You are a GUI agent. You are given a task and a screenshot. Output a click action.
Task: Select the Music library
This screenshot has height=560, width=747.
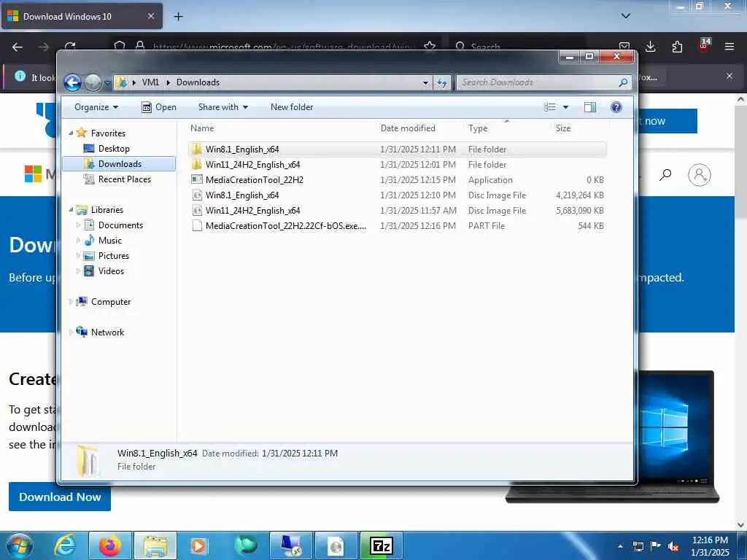click(110, 241)
